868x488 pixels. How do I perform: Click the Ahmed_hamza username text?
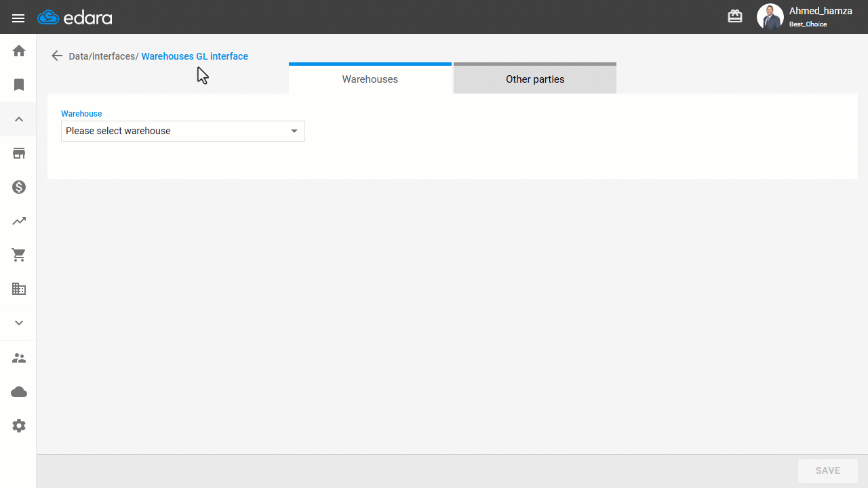click(x=821, y=11)
